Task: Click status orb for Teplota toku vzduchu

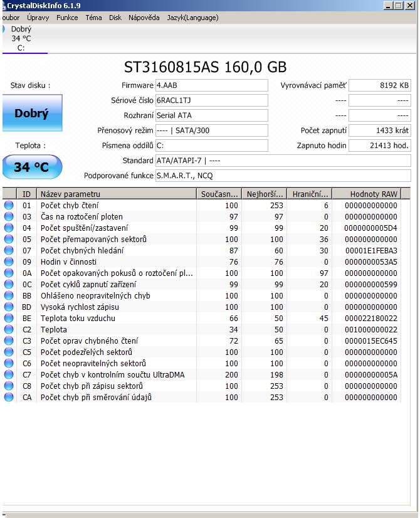Action: [9, 318]
